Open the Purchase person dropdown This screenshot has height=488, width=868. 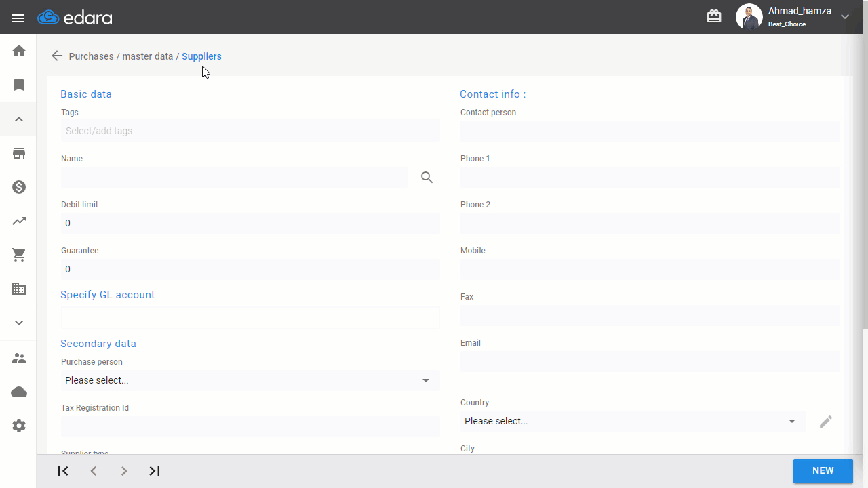[x=250, y=380]
